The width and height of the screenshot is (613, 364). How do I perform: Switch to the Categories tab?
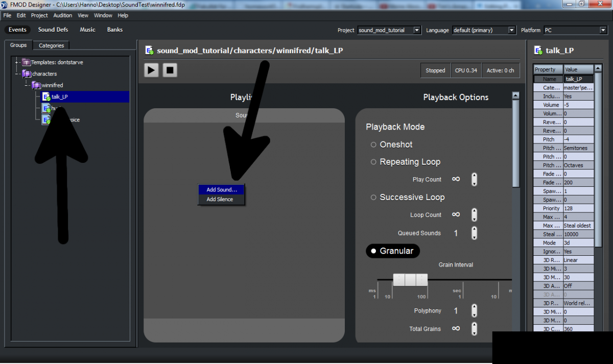coord(52,45)
